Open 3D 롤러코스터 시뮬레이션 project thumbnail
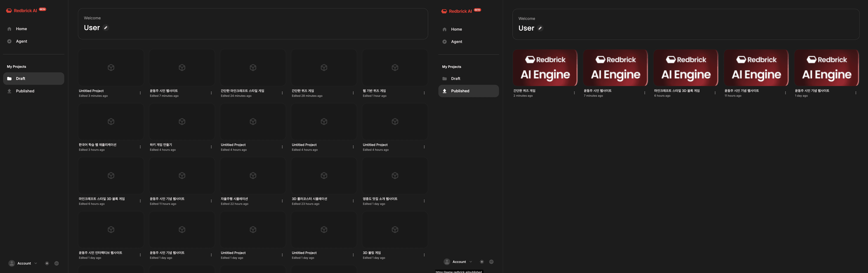This screenshot has width=868, height=273. point(324,176)
